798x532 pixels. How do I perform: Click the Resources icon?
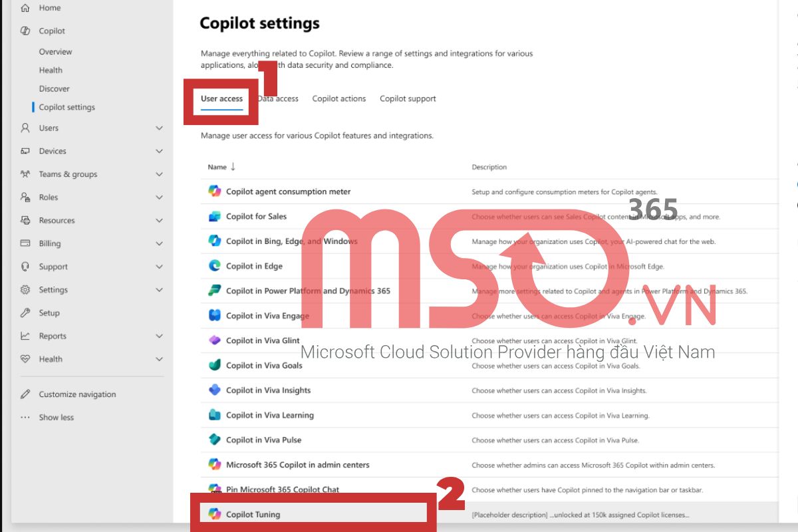(x=25, y=220)
